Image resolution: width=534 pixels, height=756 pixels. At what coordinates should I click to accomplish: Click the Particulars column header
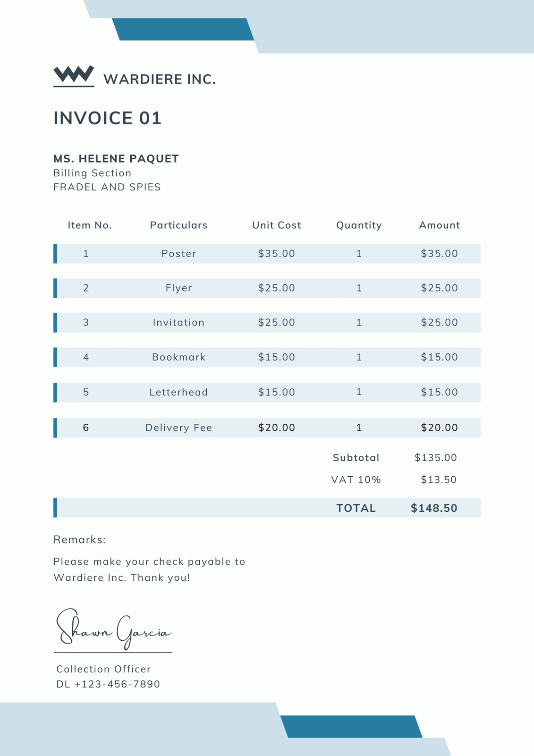179,225
